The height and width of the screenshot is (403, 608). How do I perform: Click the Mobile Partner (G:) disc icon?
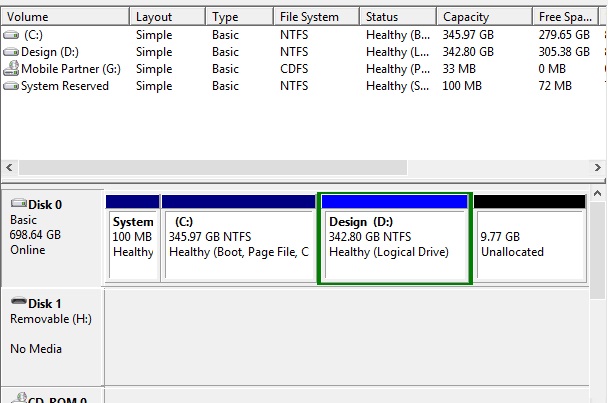pos(11,68)
